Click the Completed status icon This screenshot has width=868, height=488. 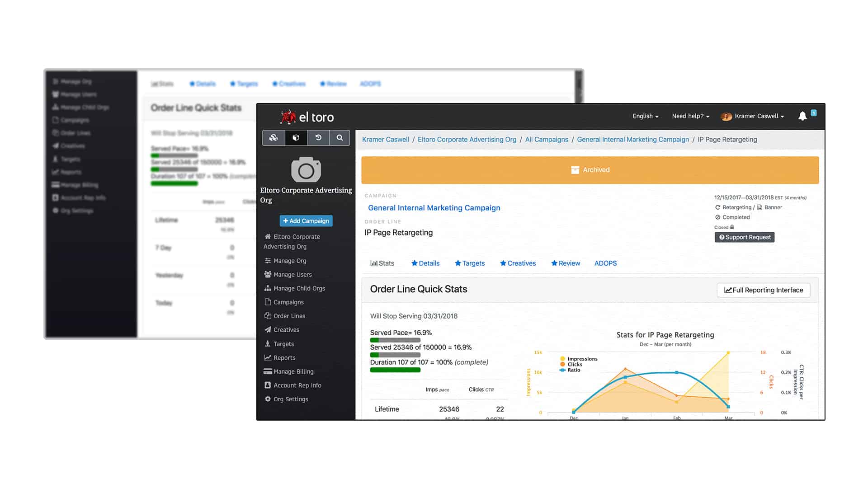[717, 217]
